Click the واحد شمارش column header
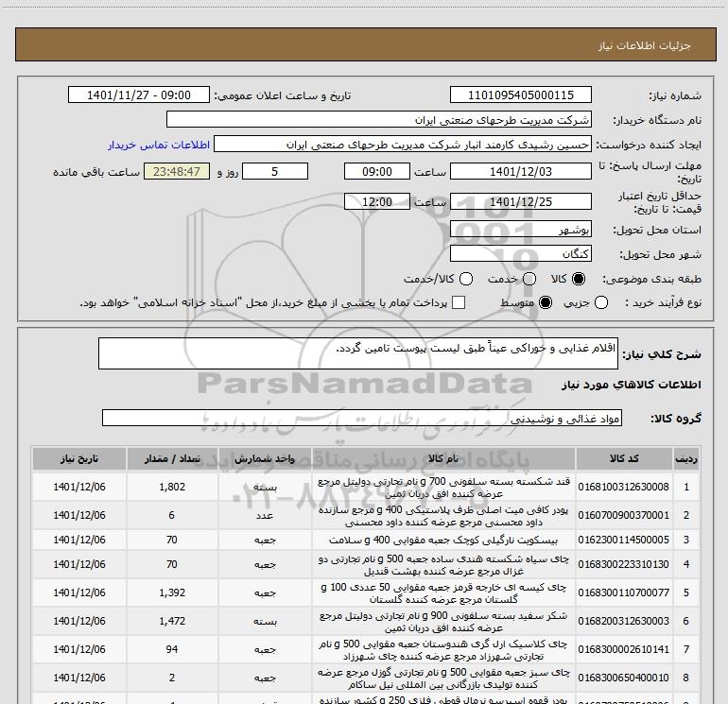 265,459
